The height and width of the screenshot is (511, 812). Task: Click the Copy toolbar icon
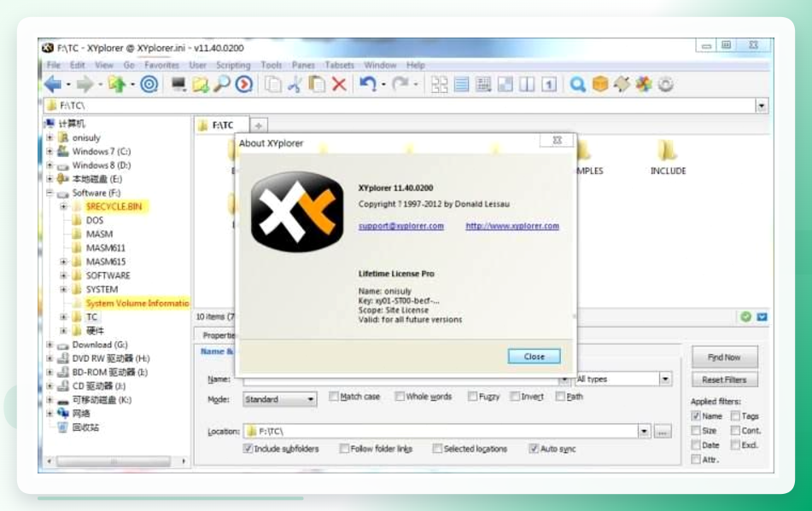[x=273, y=84]
